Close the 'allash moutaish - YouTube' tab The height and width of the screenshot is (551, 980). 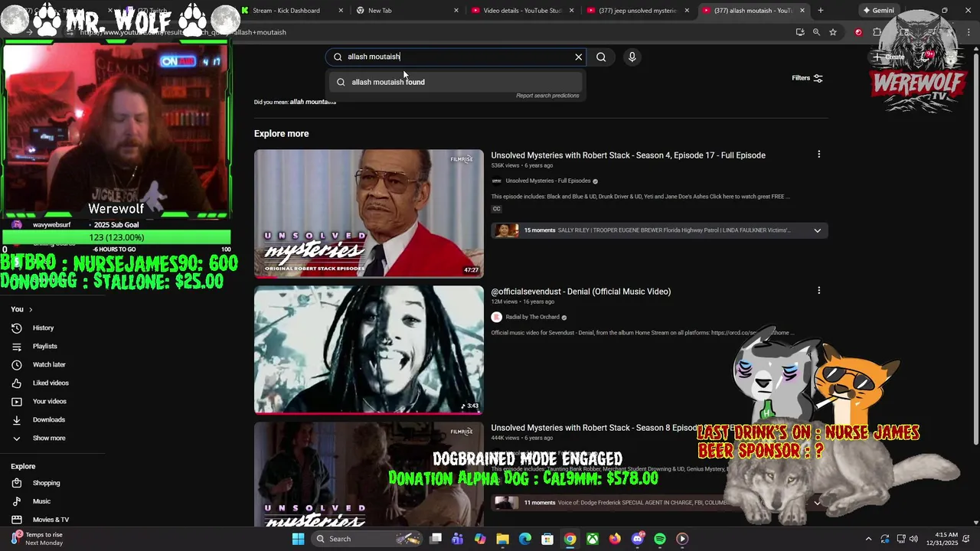pyautogui.click(x=801, y=11)
